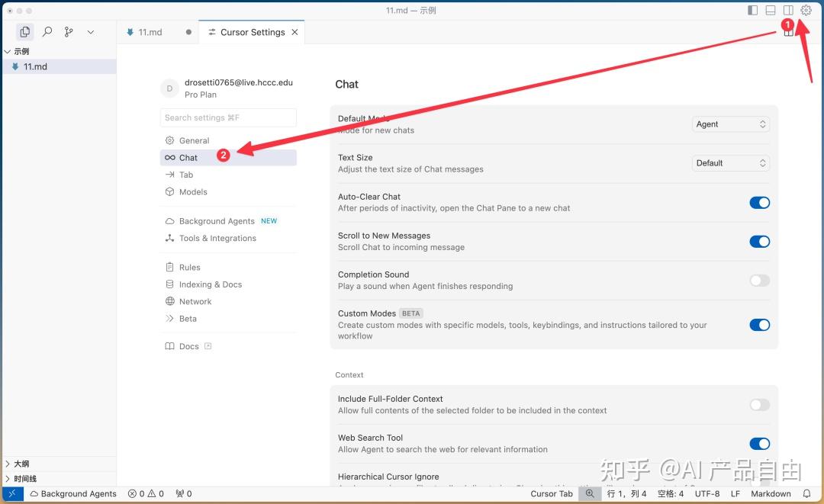Open the Search magnifier in sidebar header

(47, 32)
